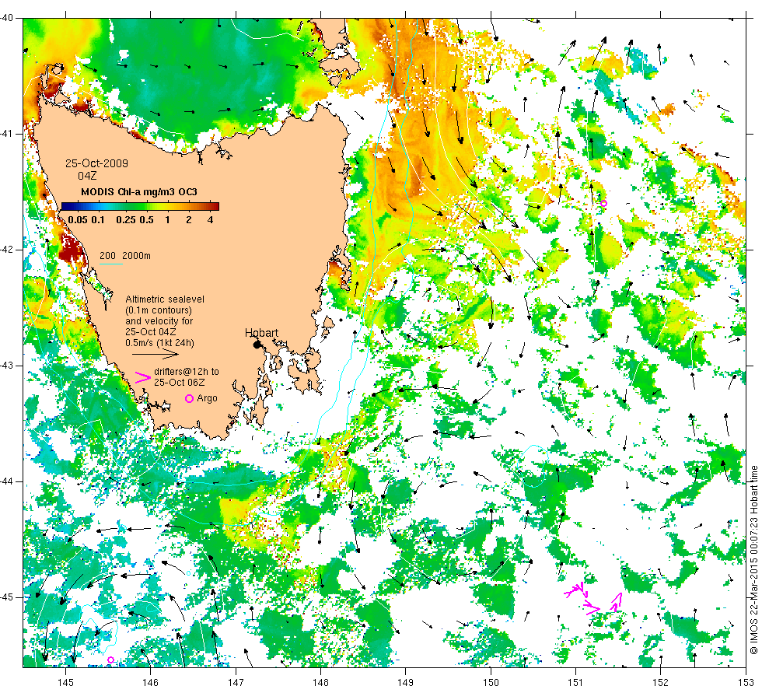Screen dimensions: 762x700
Task: Click the yellow eddy patch near 151.4E, 42S
Action: pos(610,250)
